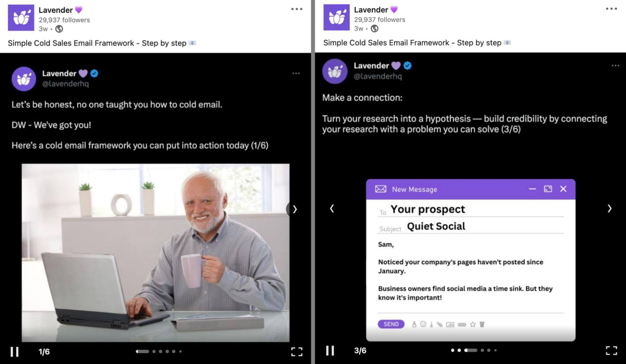Click the email compose icon in message window
The width and height of the screenshot is (626, 364).
click(x=380, y=189)
